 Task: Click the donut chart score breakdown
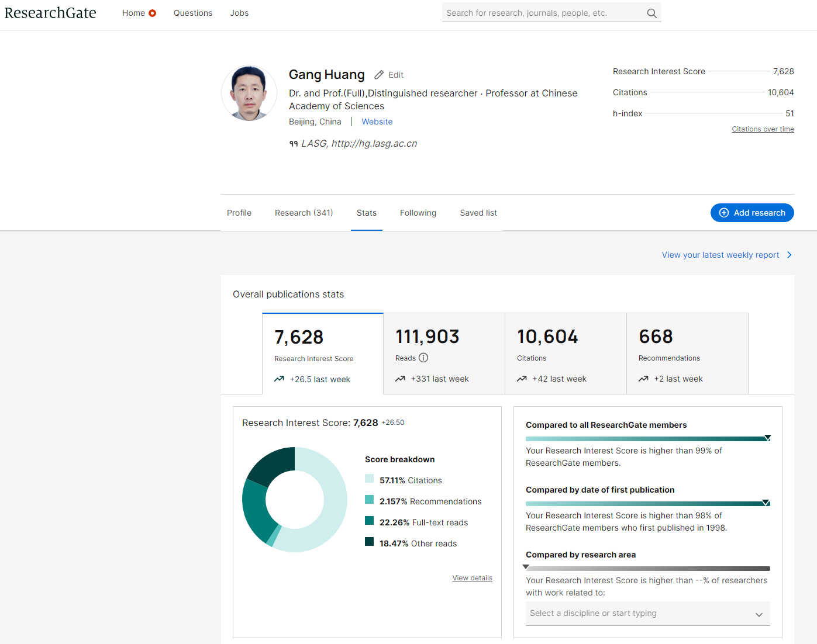(x=295, y=500)
